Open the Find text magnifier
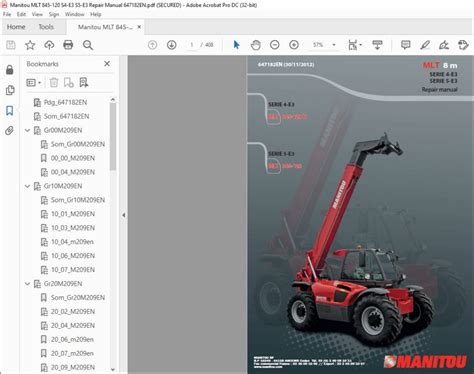The height and width of the screenshot is (374, 474). 88,45
